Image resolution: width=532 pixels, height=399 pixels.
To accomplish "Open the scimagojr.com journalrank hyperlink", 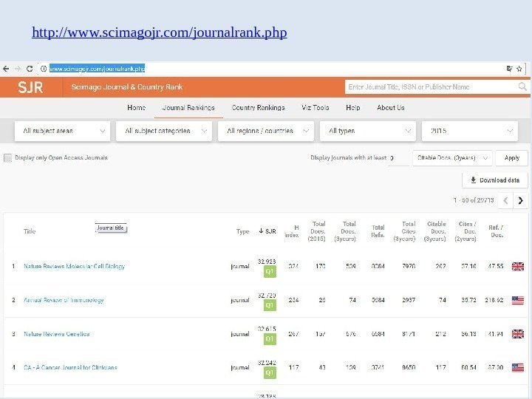I will 160,33.
